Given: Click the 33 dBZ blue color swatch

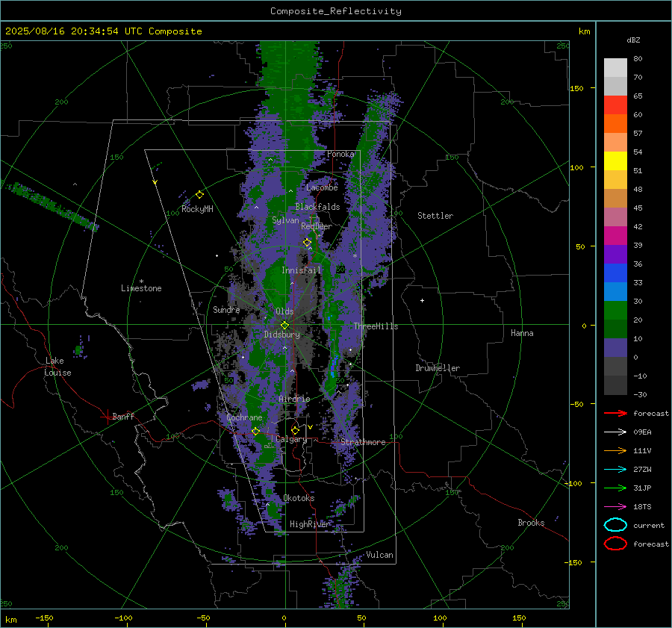Looking at the screenshot, I should tap(615, 292).
